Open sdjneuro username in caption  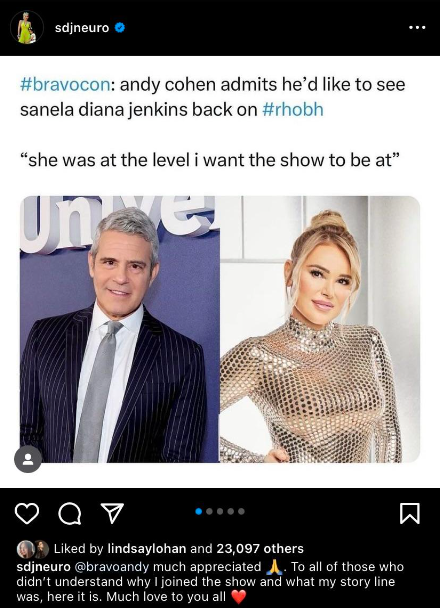(x=43, y=567)
